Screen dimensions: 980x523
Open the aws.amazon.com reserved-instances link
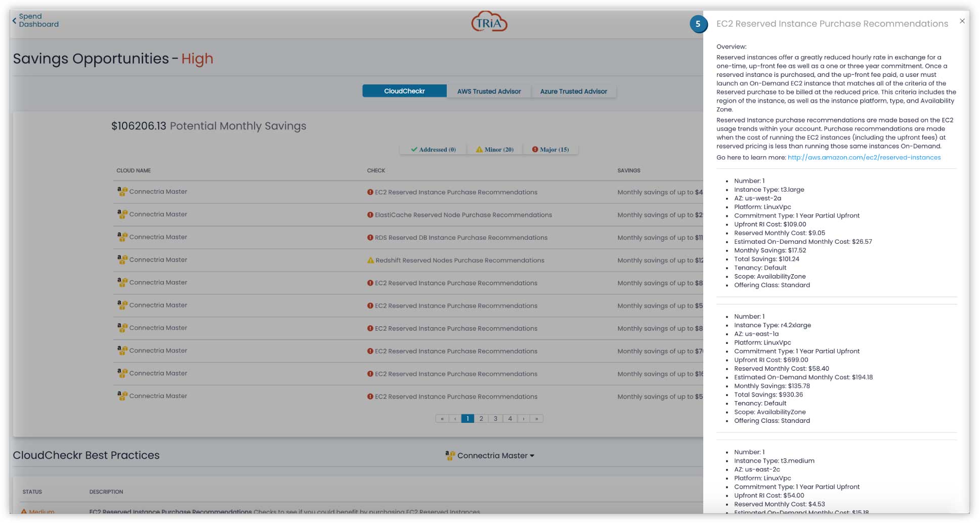click(x=864, y=158)
